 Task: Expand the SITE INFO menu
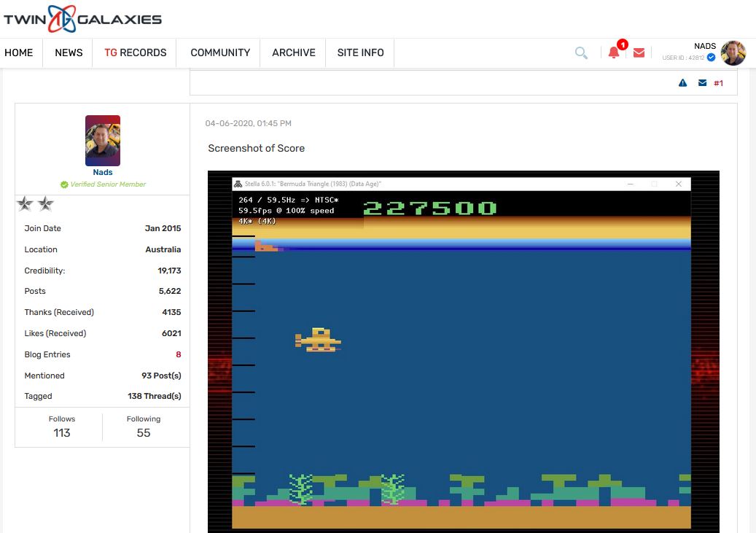tap(360, 52)
